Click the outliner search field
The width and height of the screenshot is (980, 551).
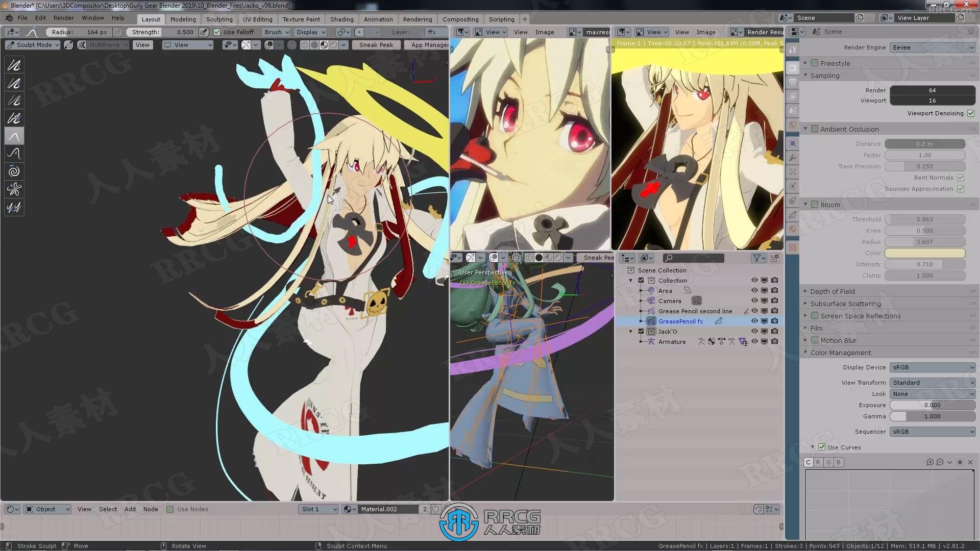click(693, 258)
